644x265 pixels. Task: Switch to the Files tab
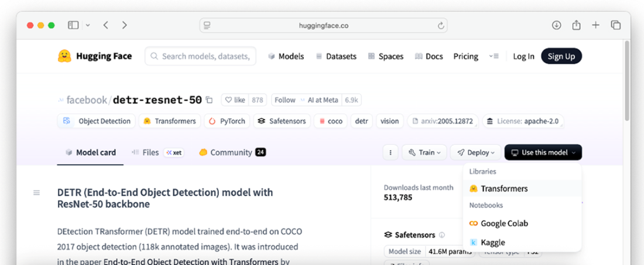click(x=150, y=152)
